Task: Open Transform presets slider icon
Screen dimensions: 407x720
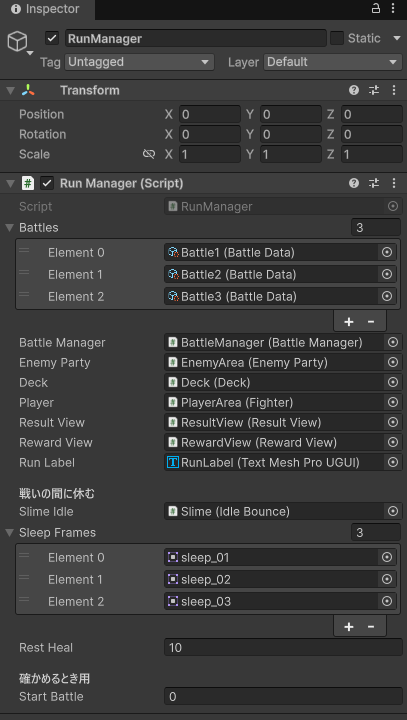Action: coord(374,90)
